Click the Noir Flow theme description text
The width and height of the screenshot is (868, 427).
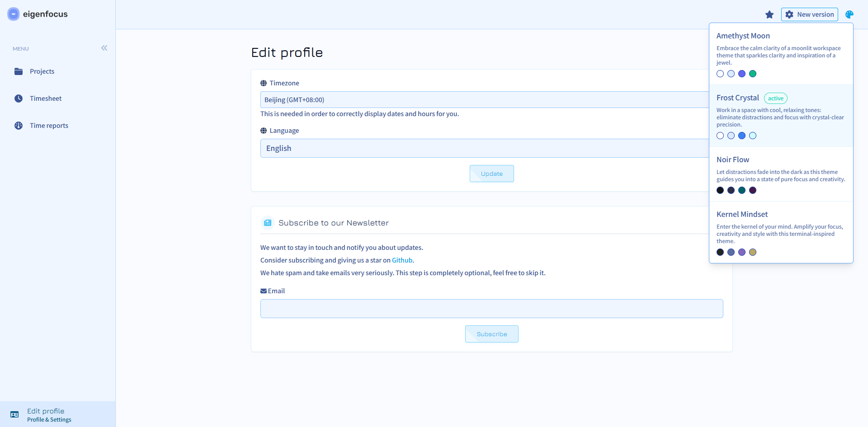click(781, 176)
